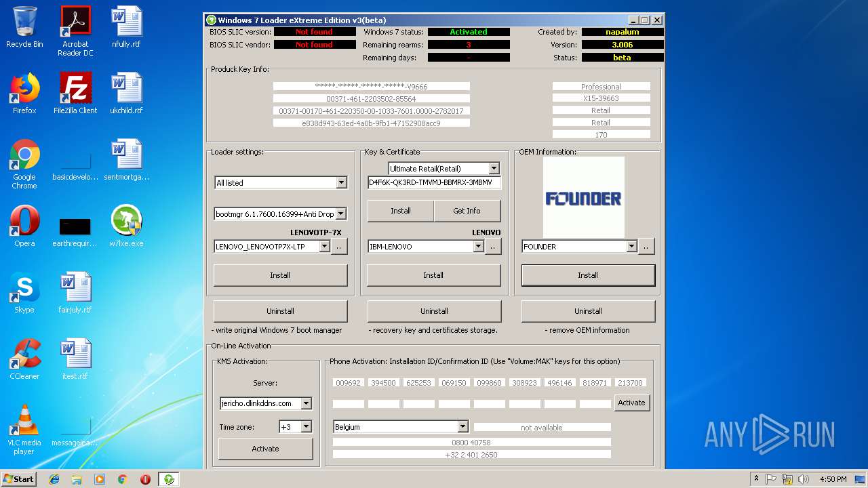Image resolution: width=868 pixels, height=488 pixels.
Task: Expand the 'All listed' loader dropdown
Action: point(341,182)
